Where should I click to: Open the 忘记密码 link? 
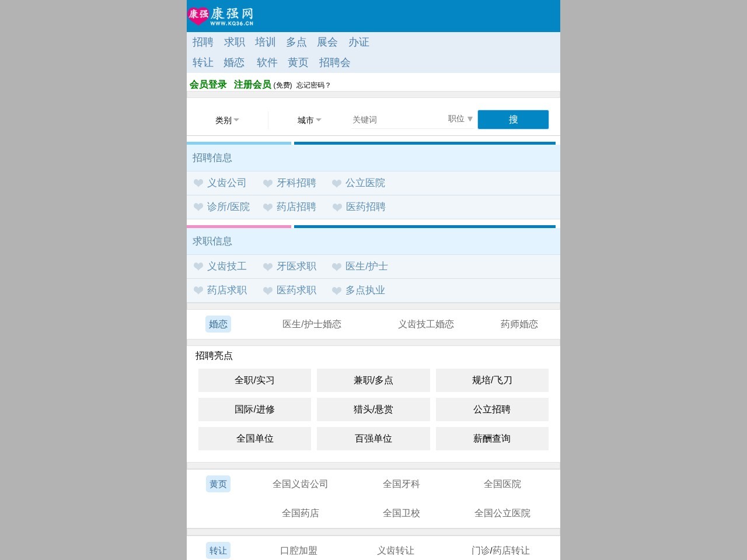tap(310, 85)
